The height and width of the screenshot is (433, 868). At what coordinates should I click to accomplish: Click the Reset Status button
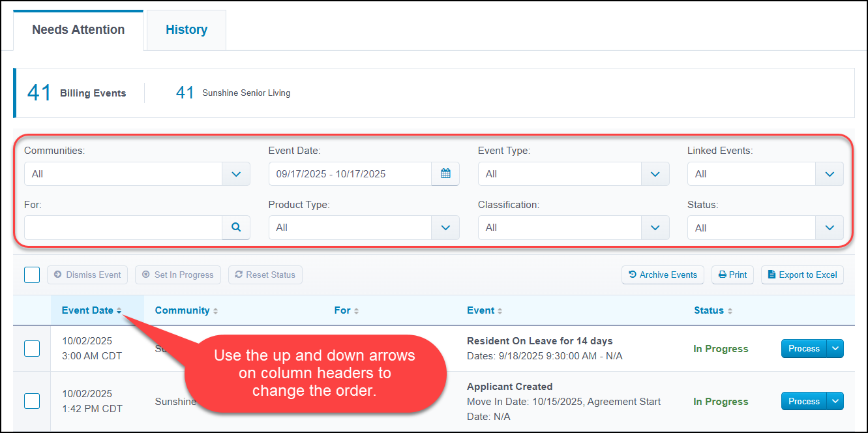coord(265,275)
